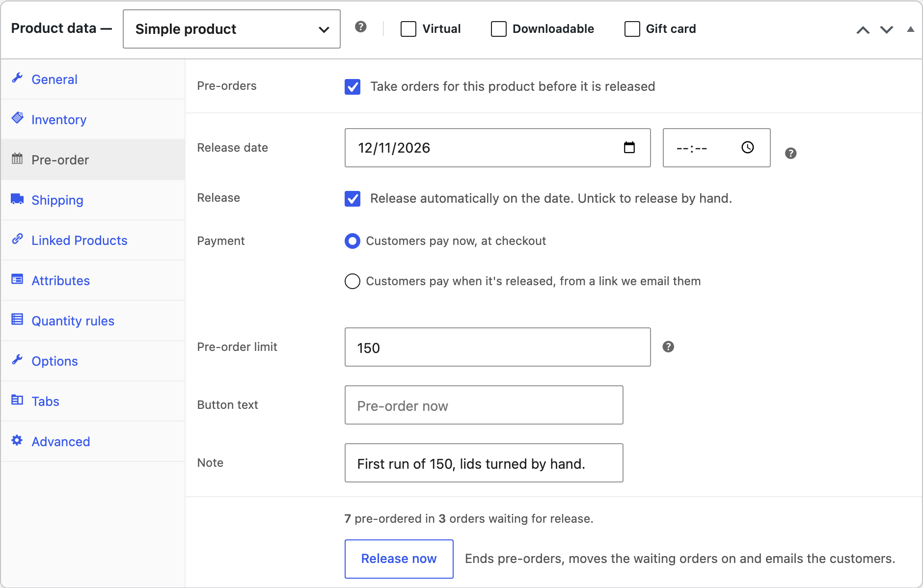923x588 pixels.
Task: Click help icon beside release time
Action: pyautogui.click(x=791, y=154)
